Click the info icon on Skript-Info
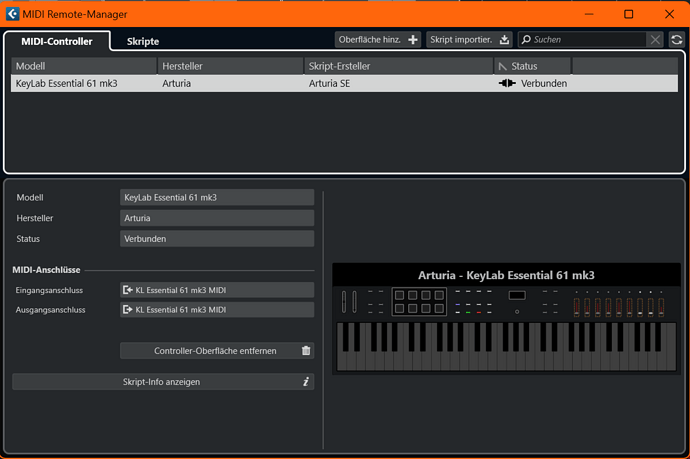The height and width of the screenshot is (459, 690). click(306, 382)
